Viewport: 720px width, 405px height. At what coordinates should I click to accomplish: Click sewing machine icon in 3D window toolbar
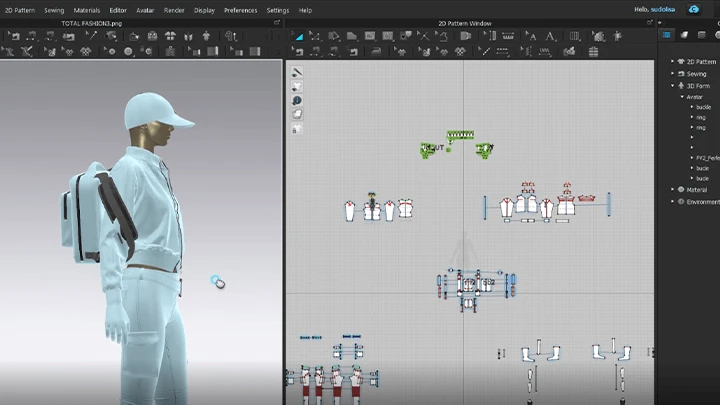68,36
